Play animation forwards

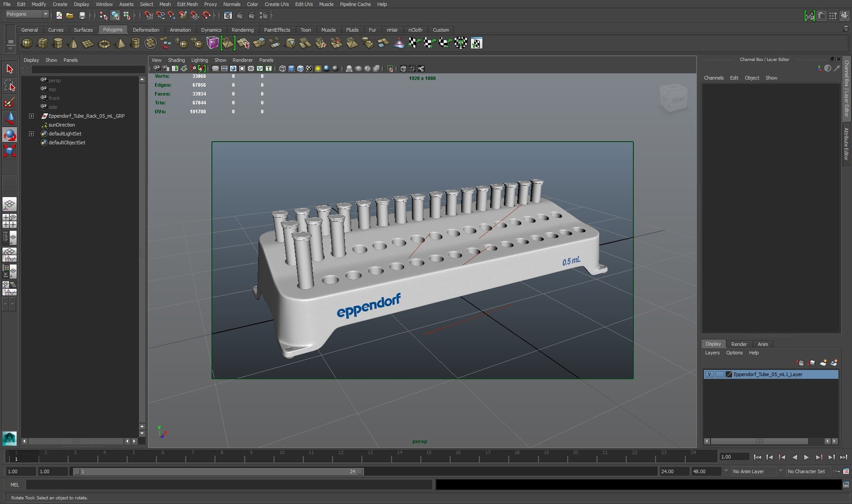click(807, 458)
